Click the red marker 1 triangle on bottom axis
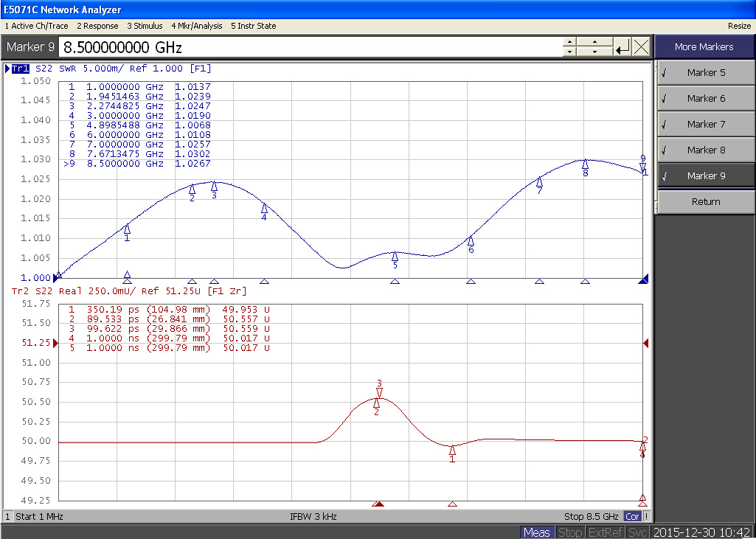The height and width of the screenshot is (539, 756). (452, 504)
